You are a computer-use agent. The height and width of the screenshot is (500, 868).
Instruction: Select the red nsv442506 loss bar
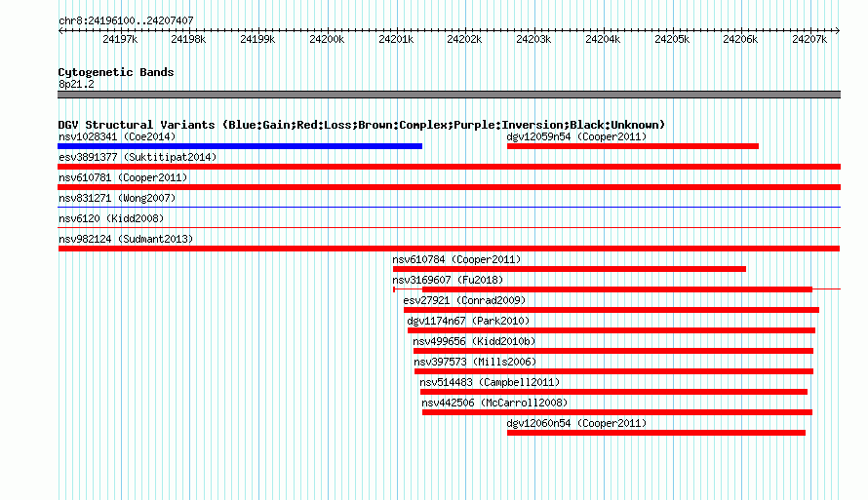click(617, 412)
